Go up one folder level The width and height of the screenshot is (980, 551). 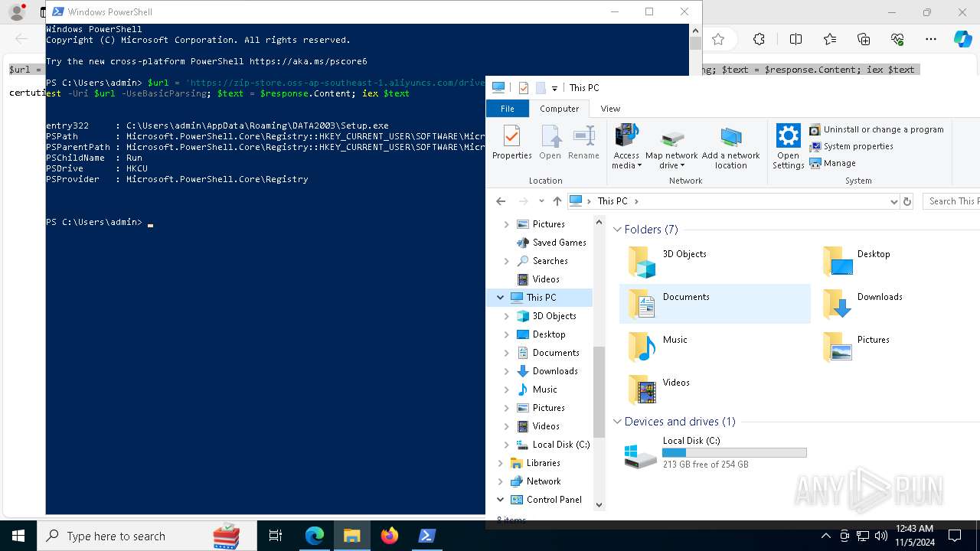[x=557, y=201]
